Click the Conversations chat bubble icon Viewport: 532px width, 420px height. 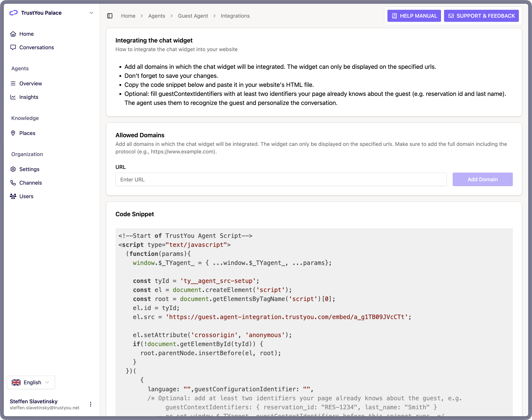tap(13, 47)
